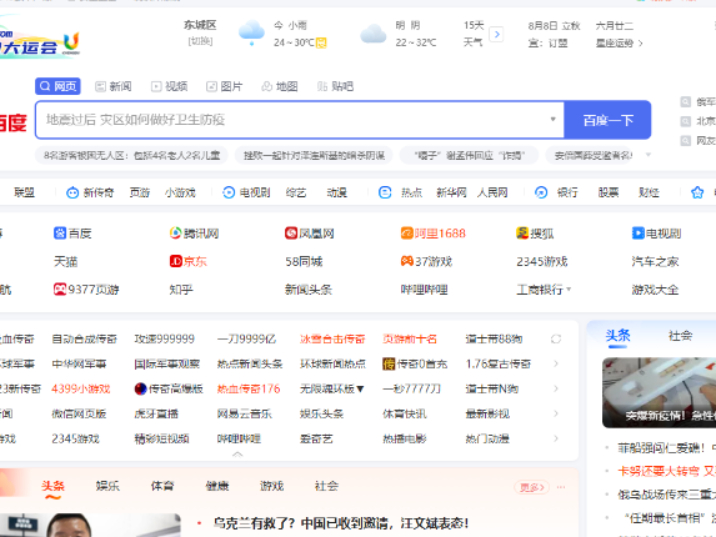Image resolution: width=716 pixels, height=537 pixels.
Task: Open the 传奇0首充 link
Action: [x=415, y=364]
